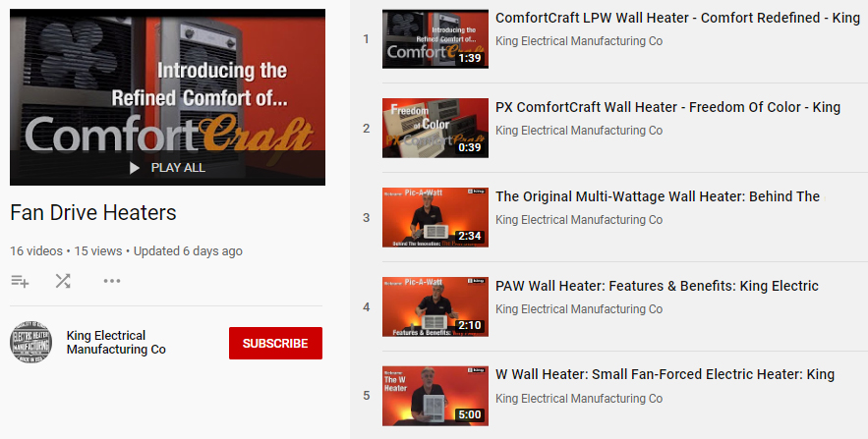Click the large ComfortCraft playlist cover image

167,97
